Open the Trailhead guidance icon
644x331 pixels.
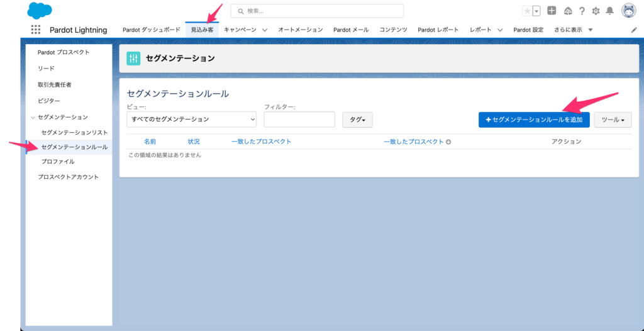tap(568, 11)
